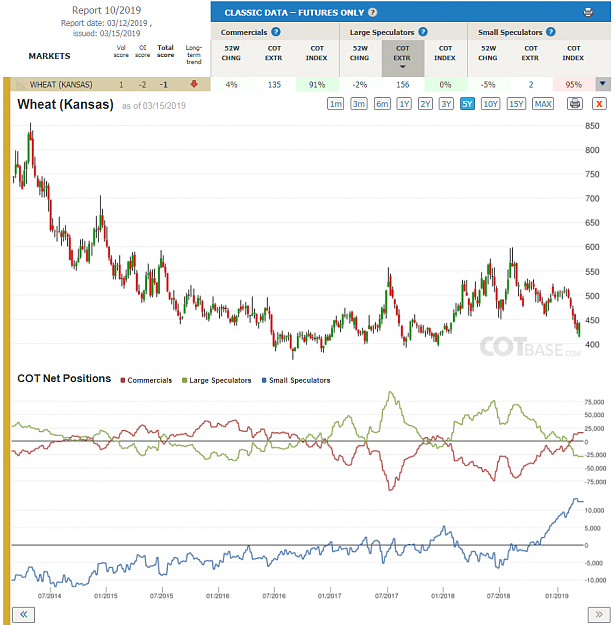Toggle Small Speculators series in legend
Image resolution: width=615 pixels, height=625 pixels.
(x=296, y=380)
